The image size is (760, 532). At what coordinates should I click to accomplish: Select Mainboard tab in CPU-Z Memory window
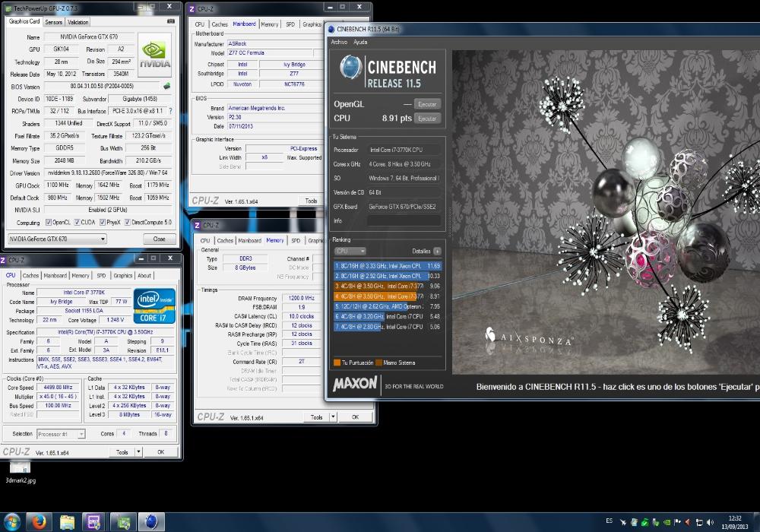click(249, 241)
